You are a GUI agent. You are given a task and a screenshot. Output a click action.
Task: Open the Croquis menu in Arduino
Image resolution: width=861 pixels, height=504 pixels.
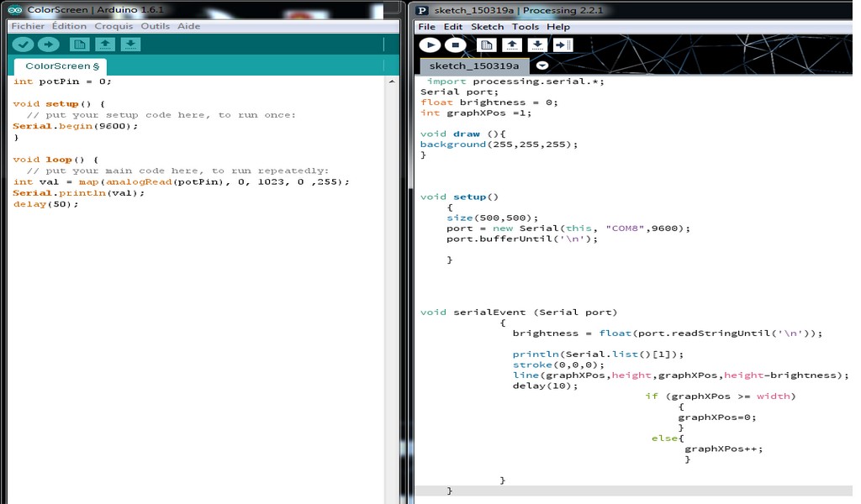[114, 26]
